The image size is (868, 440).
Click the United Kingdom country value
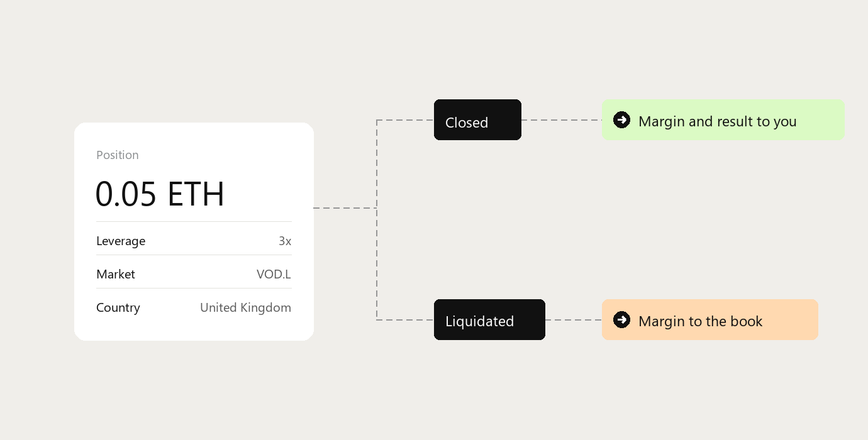[245, 307]
